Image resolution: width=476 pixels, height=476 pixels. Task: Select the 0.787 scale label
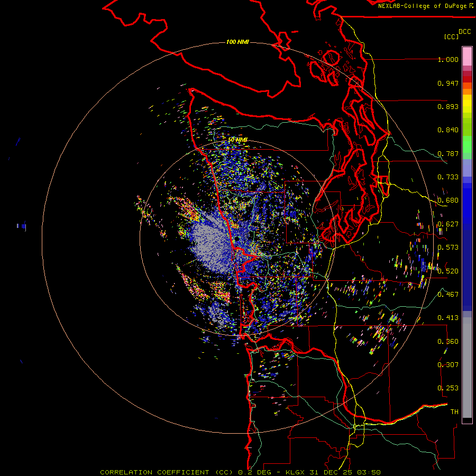[x=448, y=153]
